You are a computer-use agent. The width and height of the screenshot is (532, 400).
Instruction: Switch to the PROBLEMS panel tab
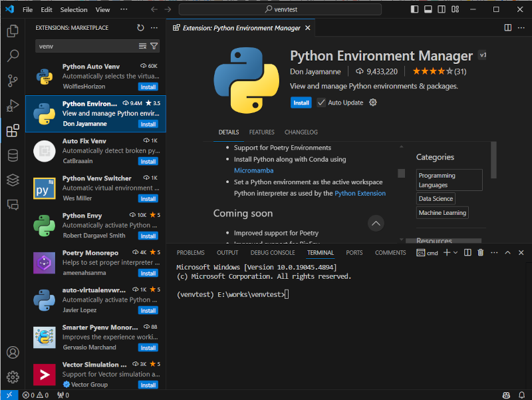[x=190, y=253]
